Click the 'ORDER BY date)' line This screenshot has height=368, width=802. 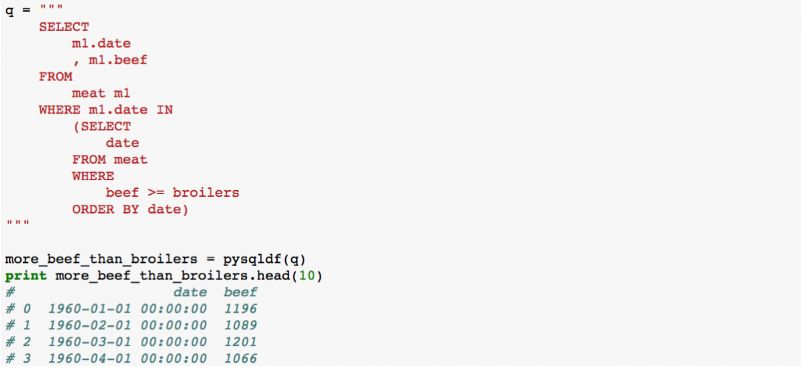[x=130, y=209]
